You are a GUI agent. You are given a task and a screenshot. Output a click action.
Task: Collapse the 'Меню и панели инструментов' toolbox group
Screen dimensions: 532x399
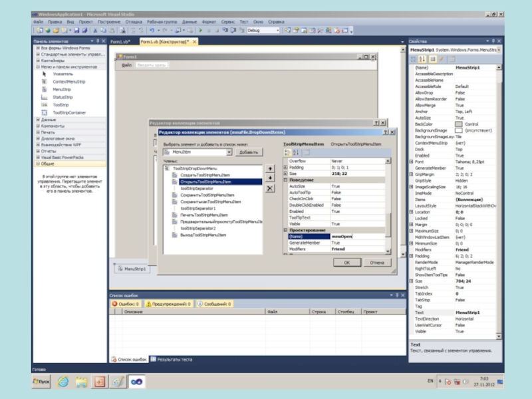click(37, 67)
